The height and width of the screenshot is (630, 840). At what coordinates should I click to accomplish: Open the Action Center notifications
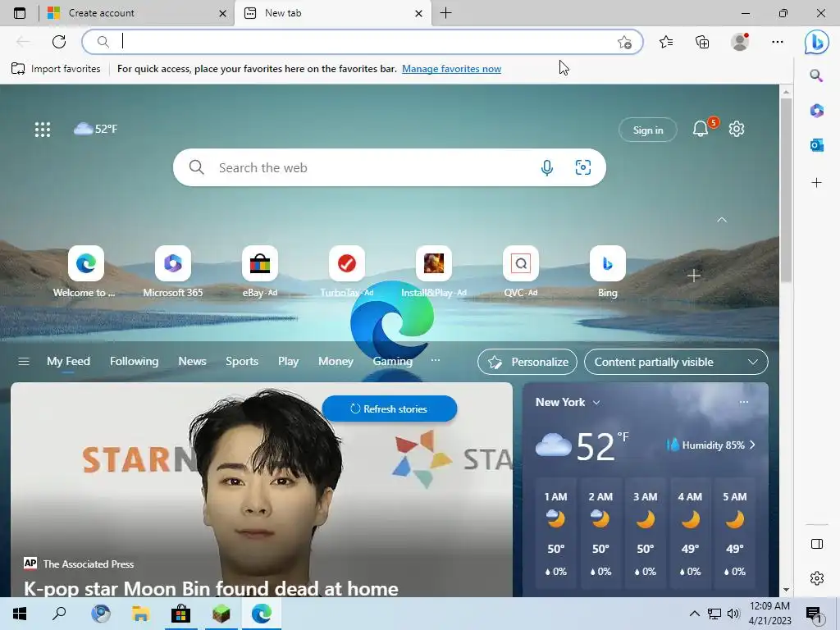coord(814,615)
